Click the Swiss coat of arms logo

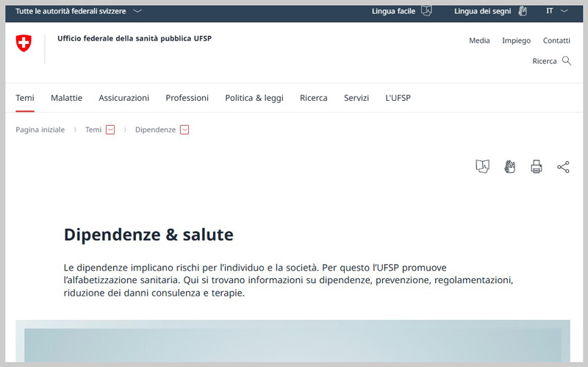tap(24, 43)
